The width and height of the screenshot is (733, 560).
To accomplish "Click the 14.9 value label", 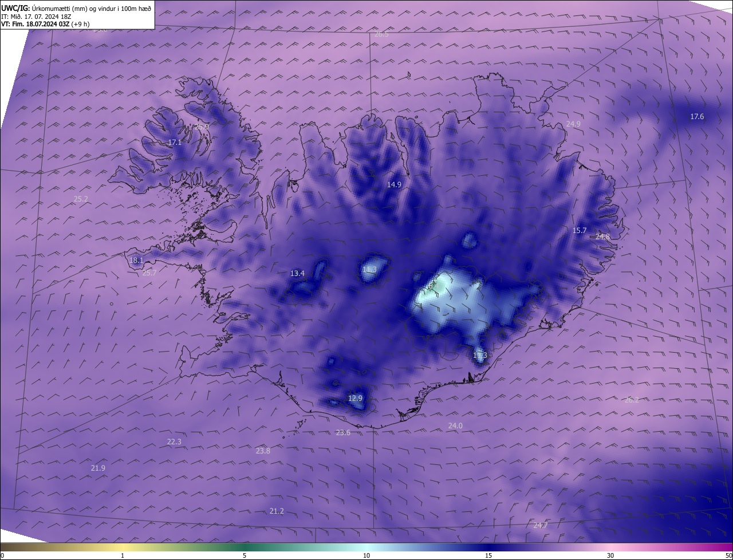I will (x=394, y=184).
